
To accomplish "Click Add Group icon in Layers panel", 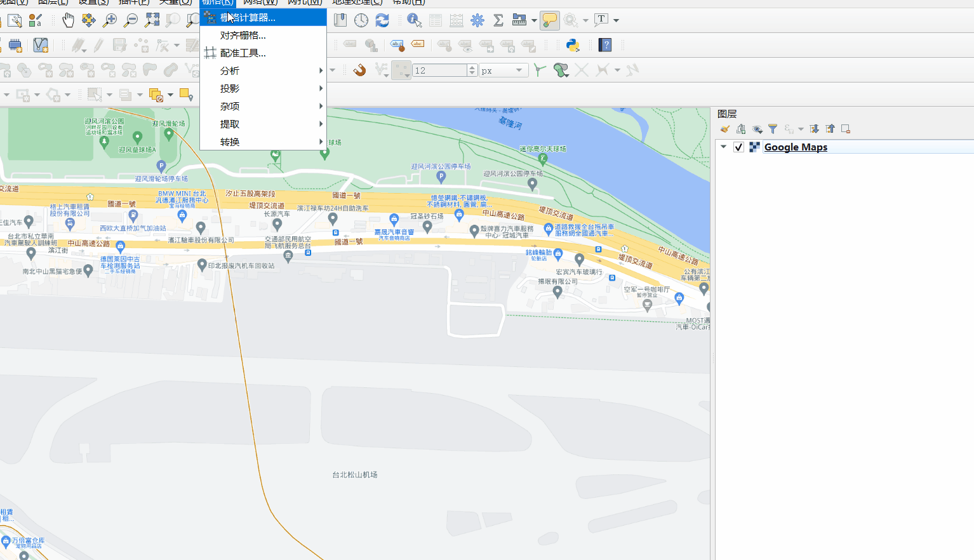I will pyautogui.click(x=741, y=129).
